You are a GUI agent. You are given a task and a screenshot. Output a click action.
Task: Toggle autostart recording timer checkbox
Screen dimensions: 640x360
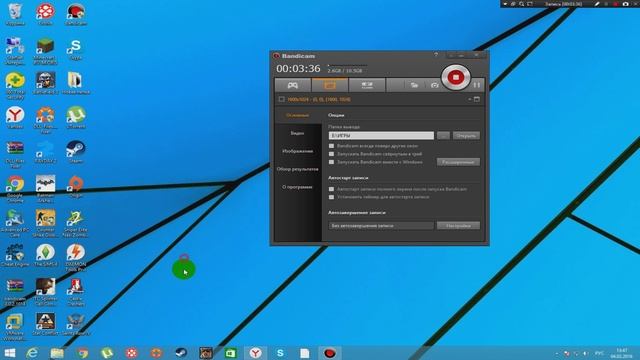(x=331, y=197)
